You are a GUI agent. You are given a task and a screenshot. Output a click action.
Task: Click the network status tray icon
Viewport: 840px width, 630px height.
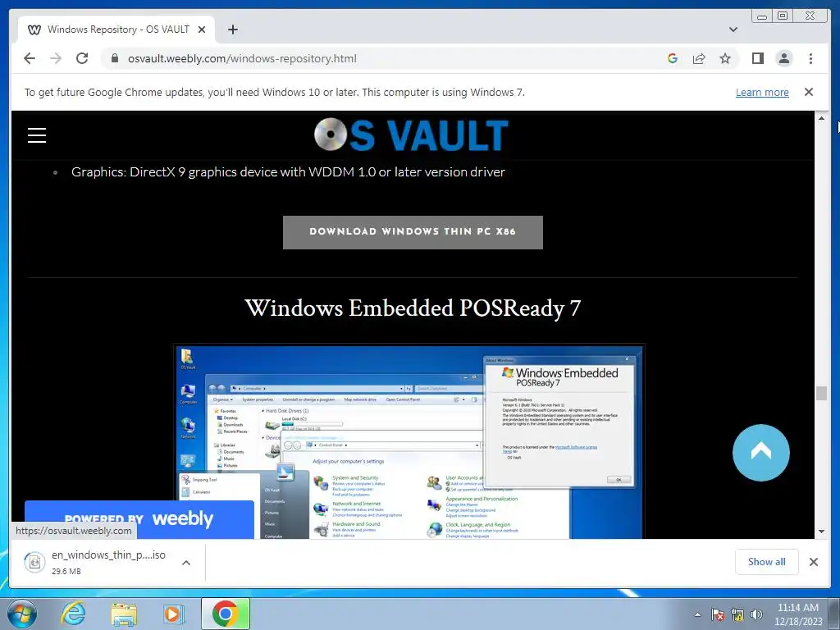[737, 615]
